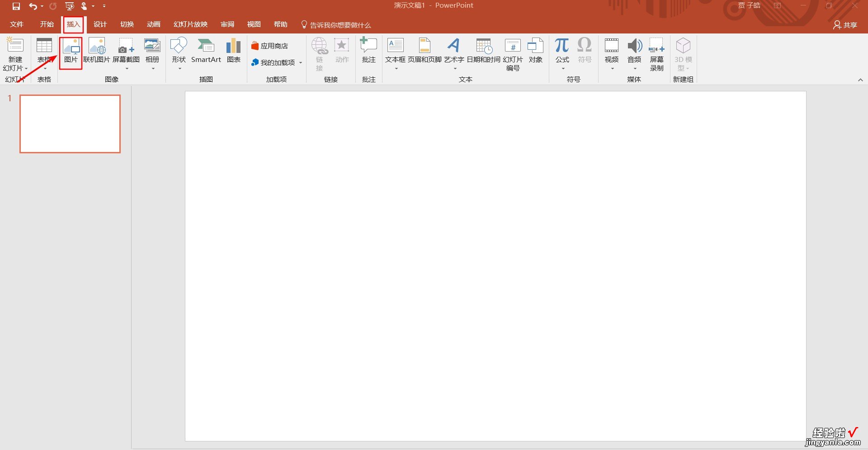Switch to the Design (设计) tab
The width and height of the screenshot is (868, 450).
[x=100, y=24]
